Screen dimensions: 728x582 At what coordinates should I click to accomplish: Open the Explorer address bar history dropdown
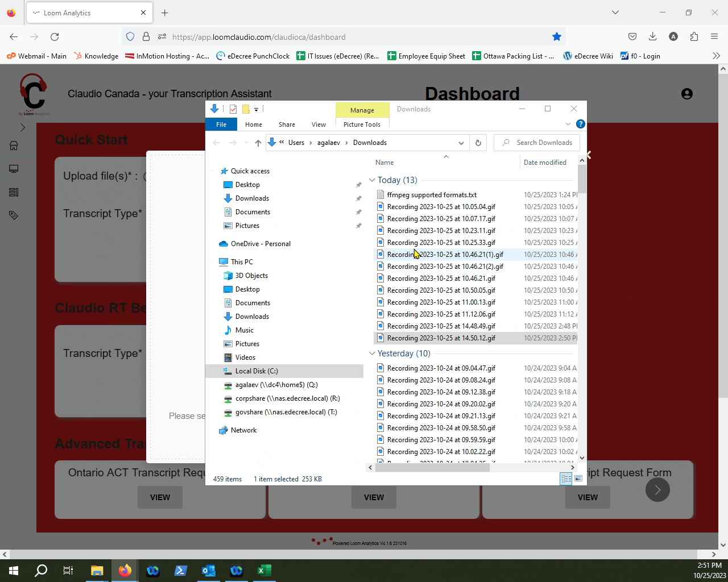(461, 143)
